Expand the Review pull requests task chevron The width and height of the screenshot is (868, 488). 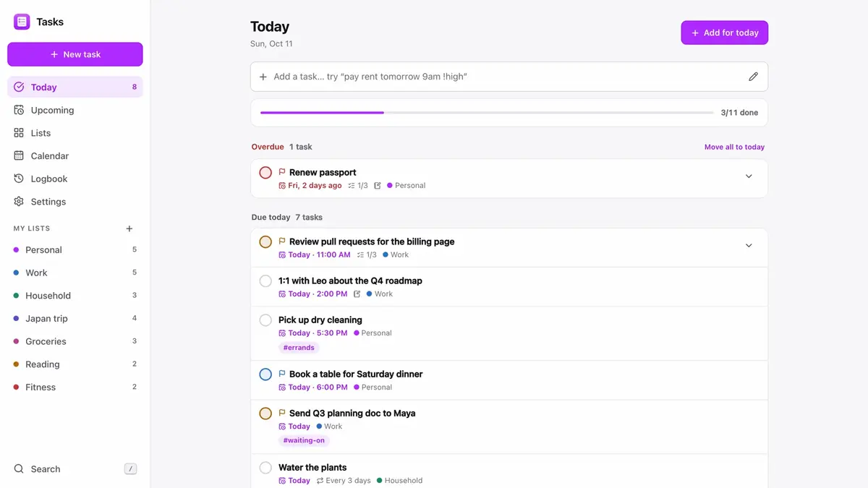coord(749,246)
